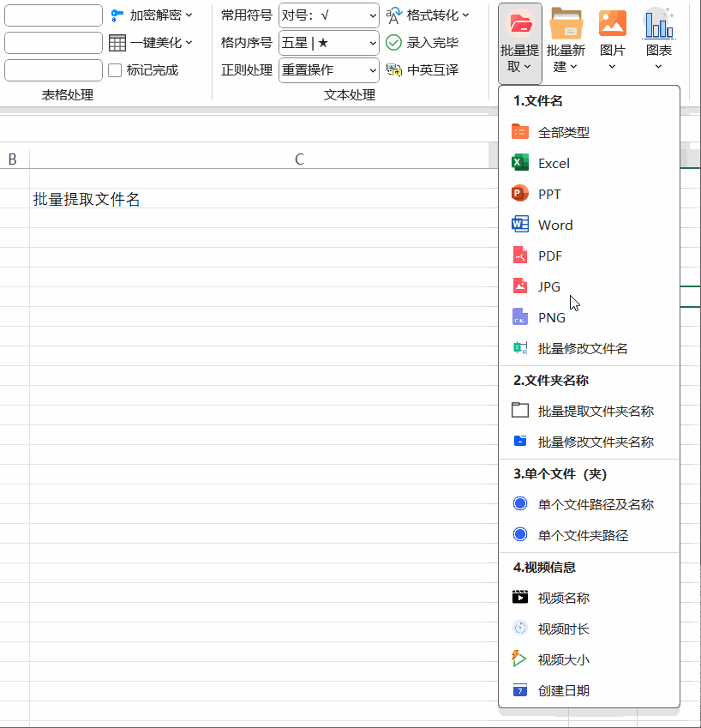
Task: Click the red PDF file icon
Action: (x=519, y=256)
